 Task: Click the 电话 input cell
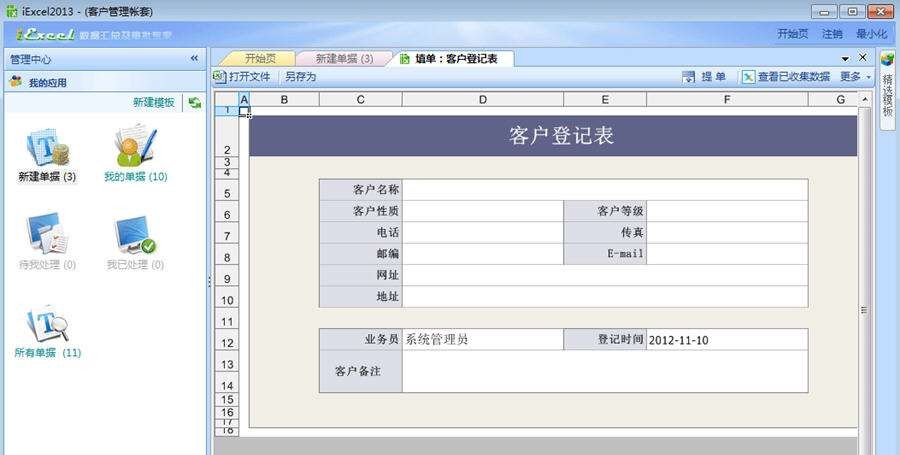[x=483, y=232]
